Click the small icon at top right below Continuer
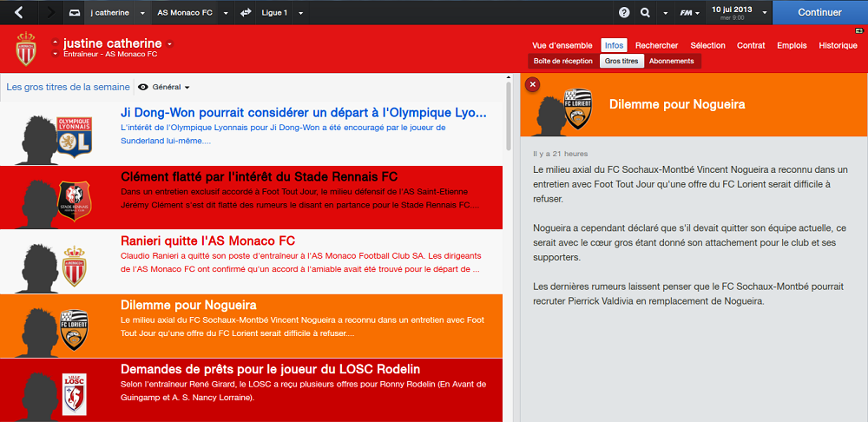868x422 pixels. tap(858, 30)
